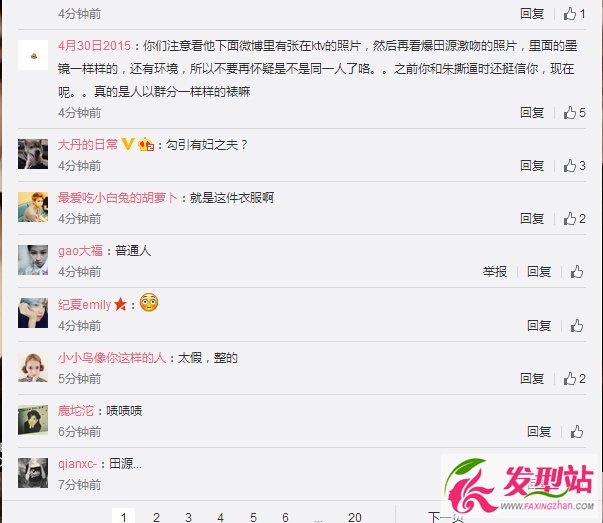Screen dimensions: 603x523
Task: Like 小小鸟像你这样的人's comment
Action: point(574,379)
